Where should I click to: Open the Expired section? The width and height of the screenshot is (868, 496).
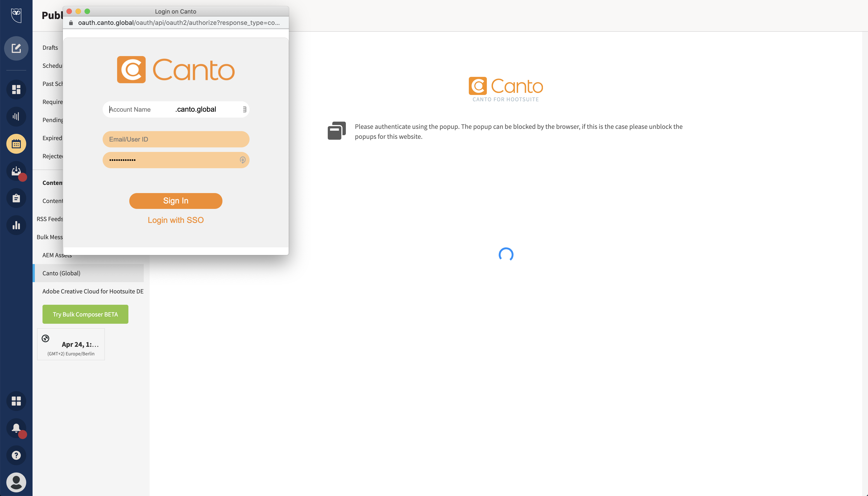(x=52, y=138)
